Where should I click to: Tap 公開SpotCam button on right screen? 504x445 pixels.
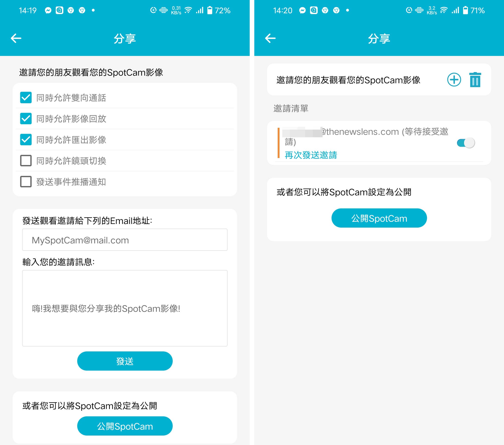point(379,218)
